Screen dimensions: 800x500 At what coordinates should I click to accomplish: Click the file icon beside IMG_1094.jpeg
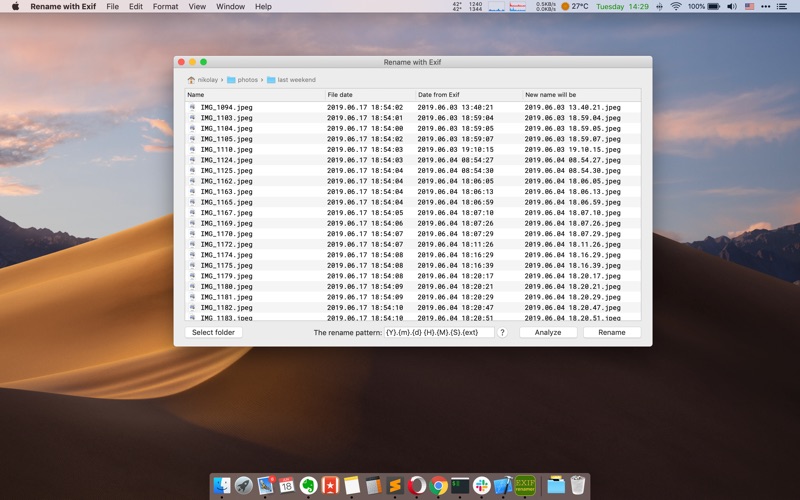192,107
